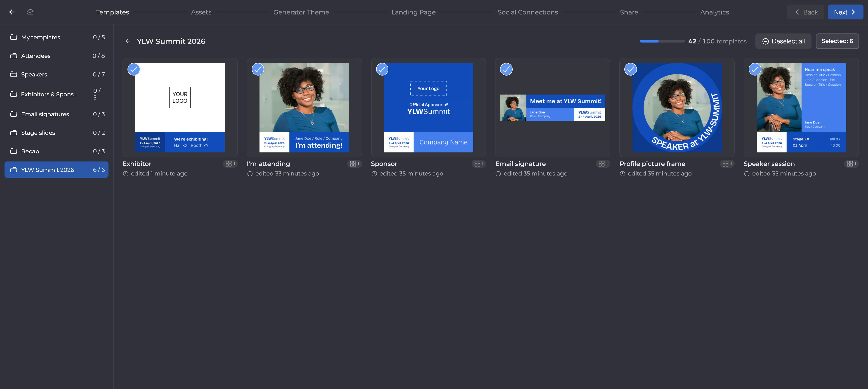Click the variants count icon under Sponsor
Viewport: 868px width, 389px height.
coord(479,164)
